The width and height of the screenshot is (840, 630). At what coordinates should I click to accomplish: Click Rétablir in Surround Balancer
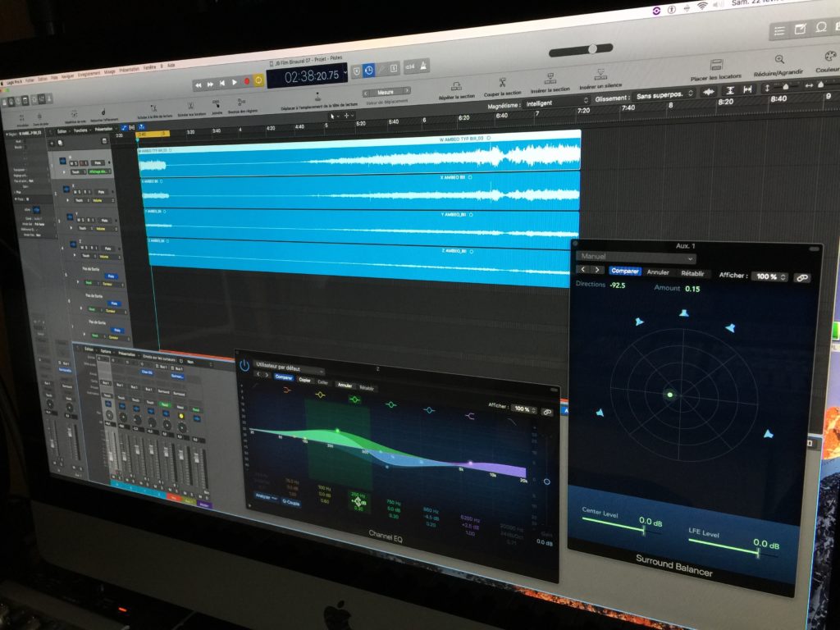(692, 273)
